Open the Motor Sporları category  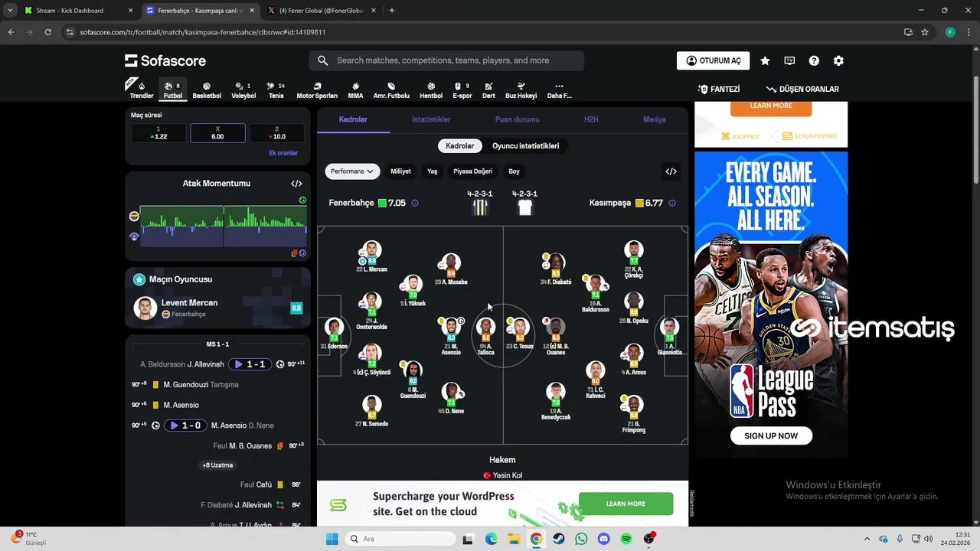pyautogui.click(x=317, y=90)
